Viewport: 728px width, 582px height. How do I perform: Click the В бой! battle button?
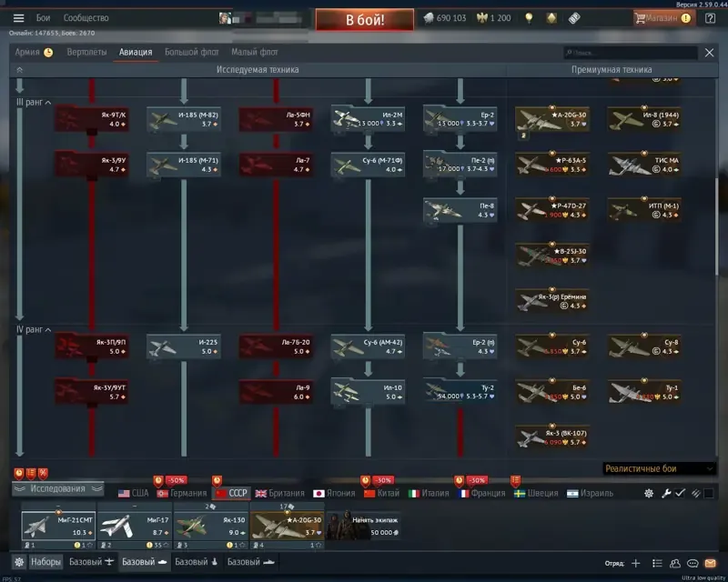click(x=365, y=19)
